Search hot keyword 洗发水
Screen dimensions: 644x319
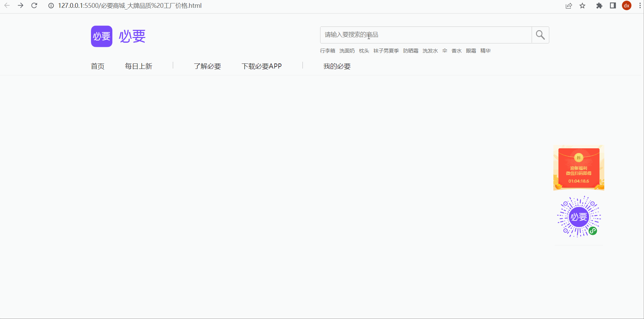(x=430, y=51)
